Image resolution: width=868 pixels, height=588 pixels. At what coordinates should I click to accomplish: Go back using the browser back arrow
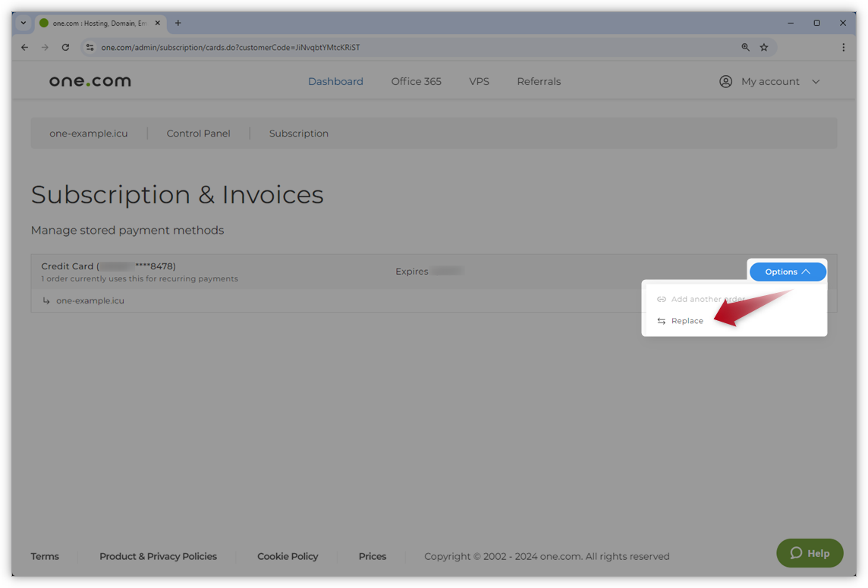coord(24,47)
